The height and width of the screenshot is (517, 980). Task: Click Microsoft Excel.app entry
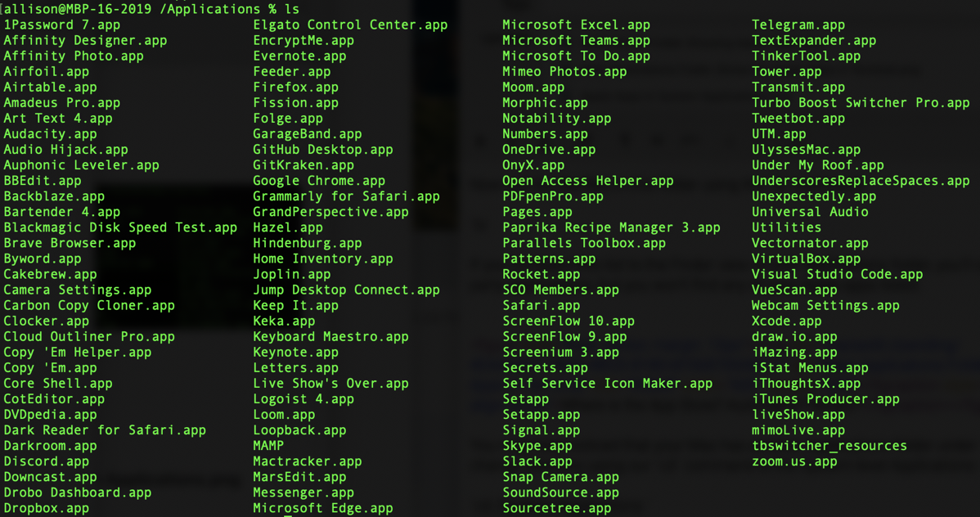click(576, 25)
